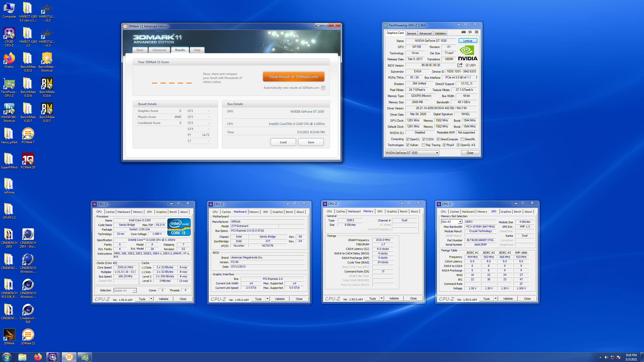Open the CPUID CPU-Z desktop icon
644x362 pixels.
click(9, 37)
